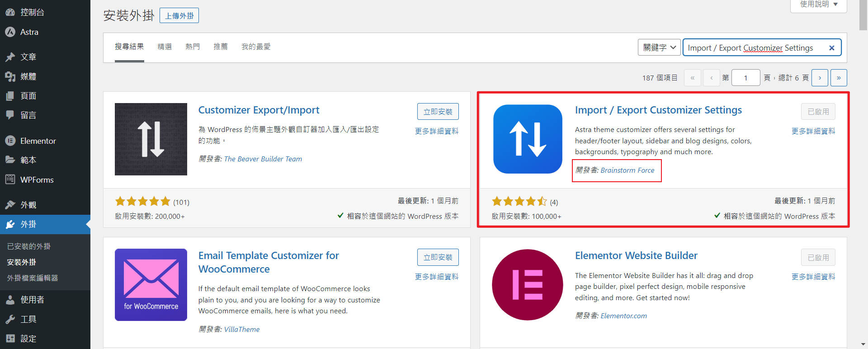Open 外觀 paintbrush icon in sidebar

pos(10,205)
